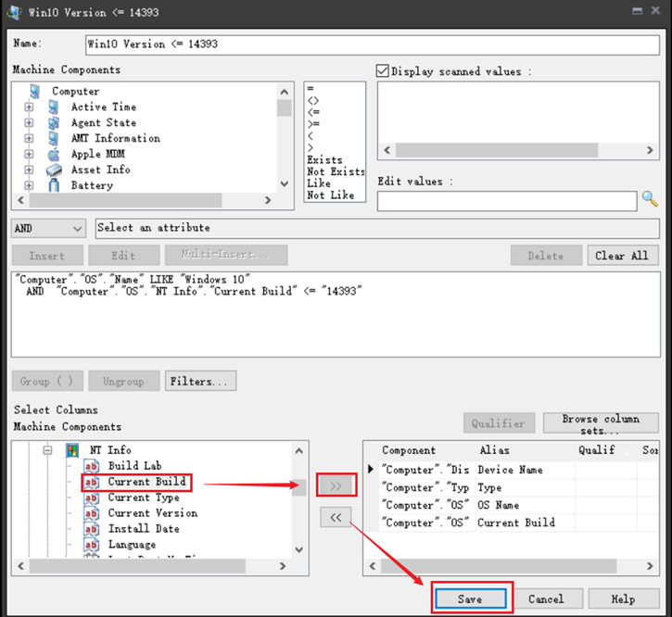Click the magnifier icon beside Edit values
The width and height of the screenshot is (672, 617).
[x=650, y=199]
